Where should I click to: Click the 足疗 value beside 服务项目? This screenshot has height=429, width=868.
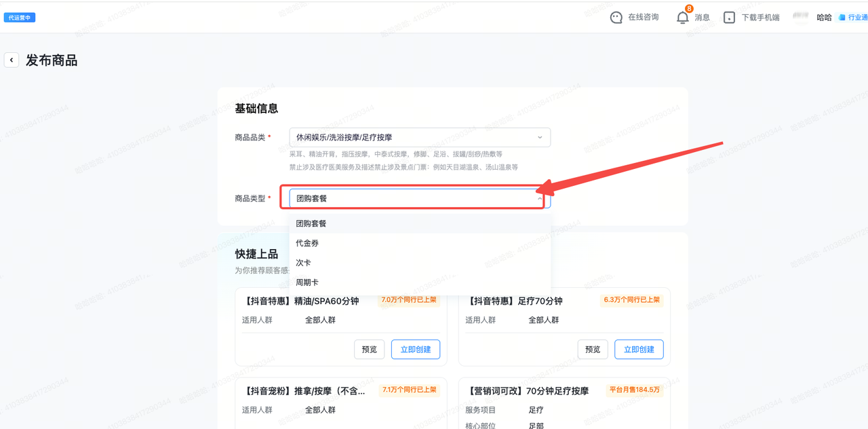pyautogui.click(x=536, y=410)
